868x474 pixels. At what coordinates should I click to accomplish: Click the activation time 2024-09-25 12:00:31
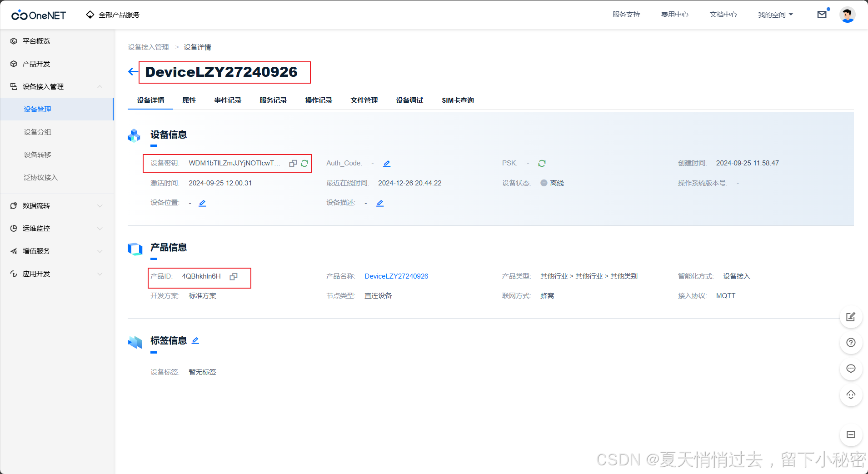[220, 183]
